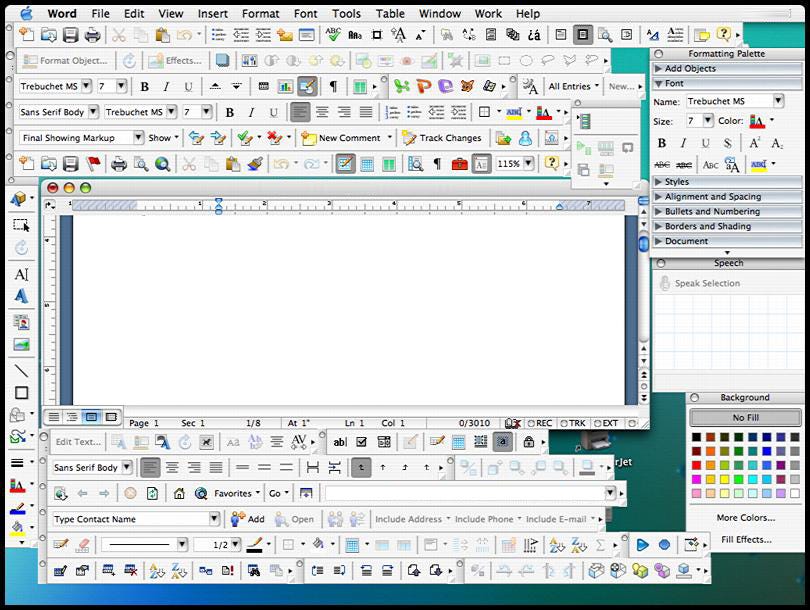Click the Refresh page icon in the Web toolbar

pos(152,493)
